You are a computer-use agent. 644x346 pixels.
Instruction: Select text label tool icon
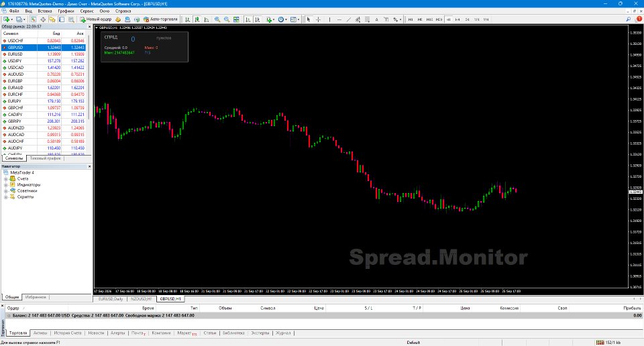coord(386,19)
